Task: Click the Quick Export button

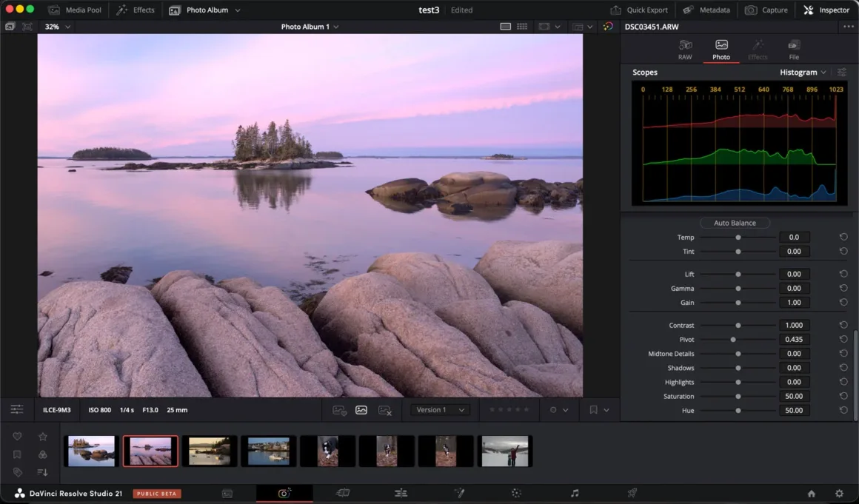Action: pyautogui.click(x=639, y=10)
